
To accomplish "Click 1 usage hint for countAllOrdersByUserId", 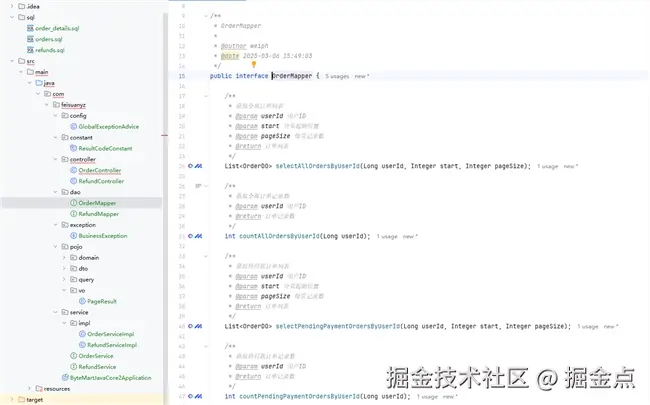I will [387, 236].
